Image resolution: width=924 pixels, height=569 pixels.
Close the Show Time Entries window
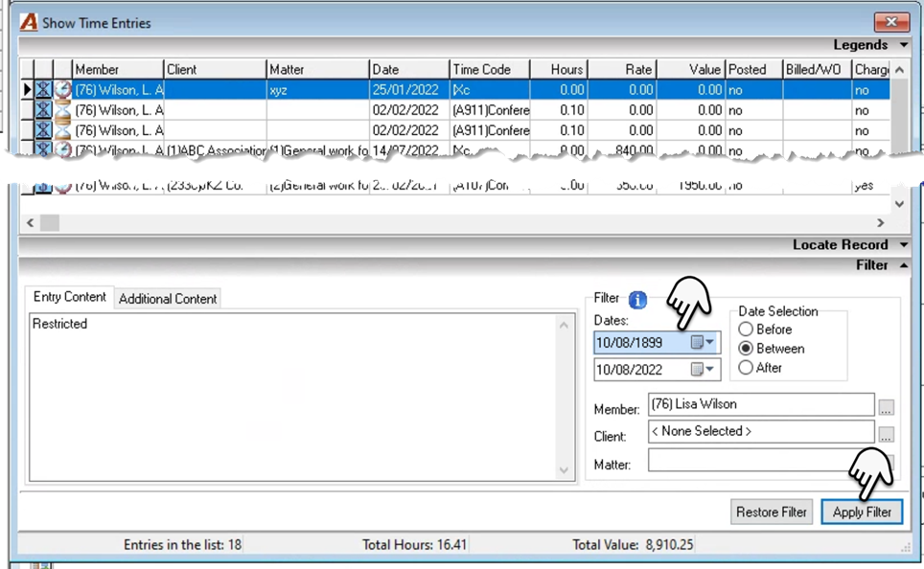point(891,22)
